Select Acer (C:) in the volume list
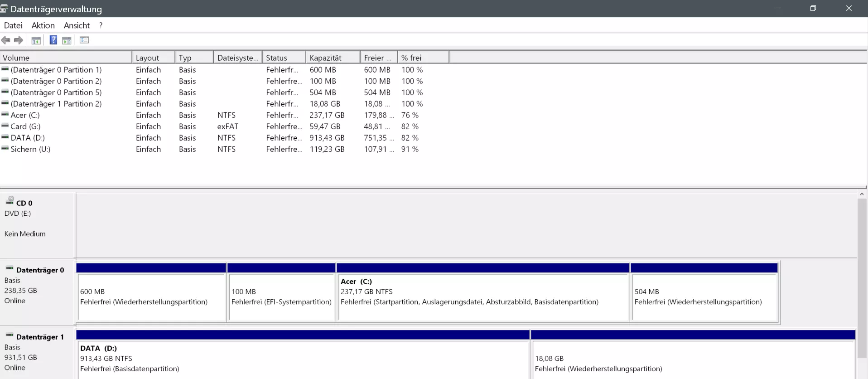This screenshot has height=379, width=868. click(x=25, y=115)
